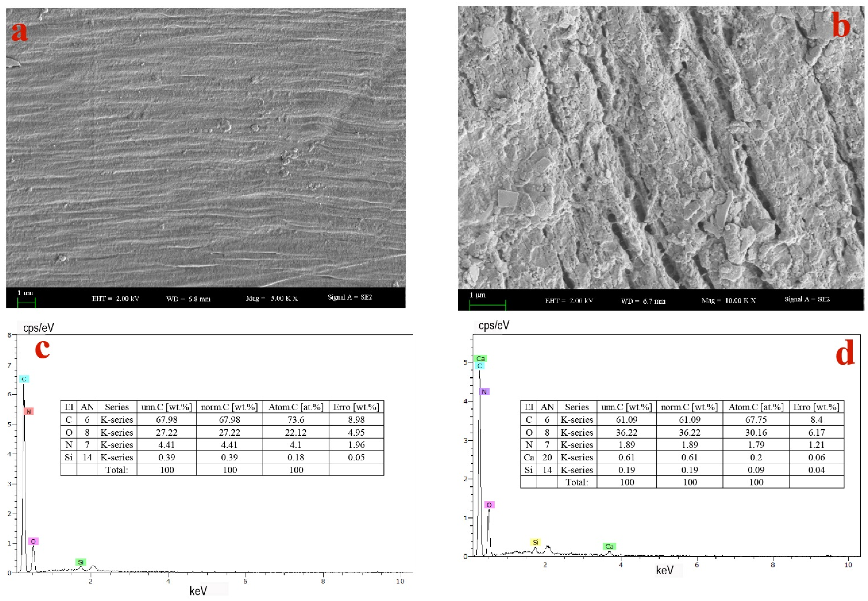Click the Ca label near 3.7 keV in spectrum d
Image resolution: width=868 pixels, height=601 pixels.
(x=609, y=546)
